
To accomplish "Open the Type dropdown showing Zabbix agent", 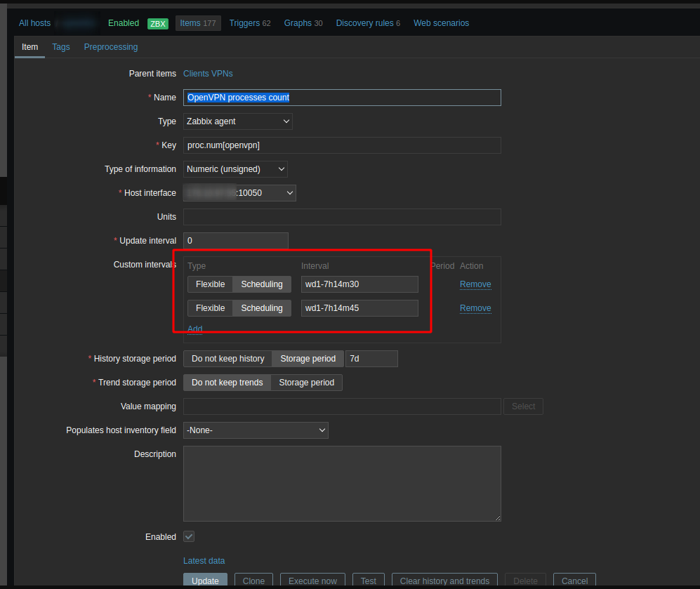I will pos(238,121).
